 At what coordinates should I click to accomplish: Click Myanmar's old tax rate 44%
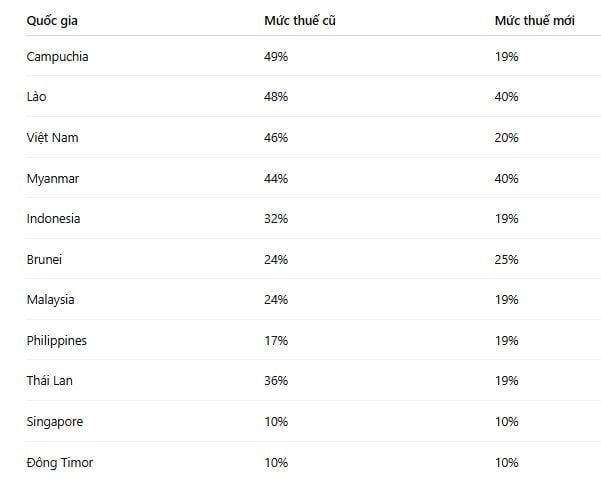[x=276, y=179]
